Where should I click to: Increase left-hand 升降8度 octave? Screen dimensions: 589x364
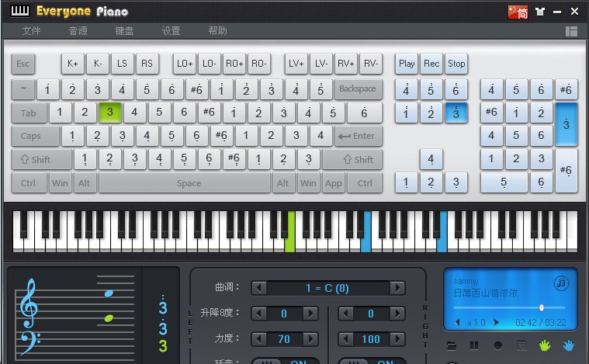pyautogui.click(x=310, y=314)
